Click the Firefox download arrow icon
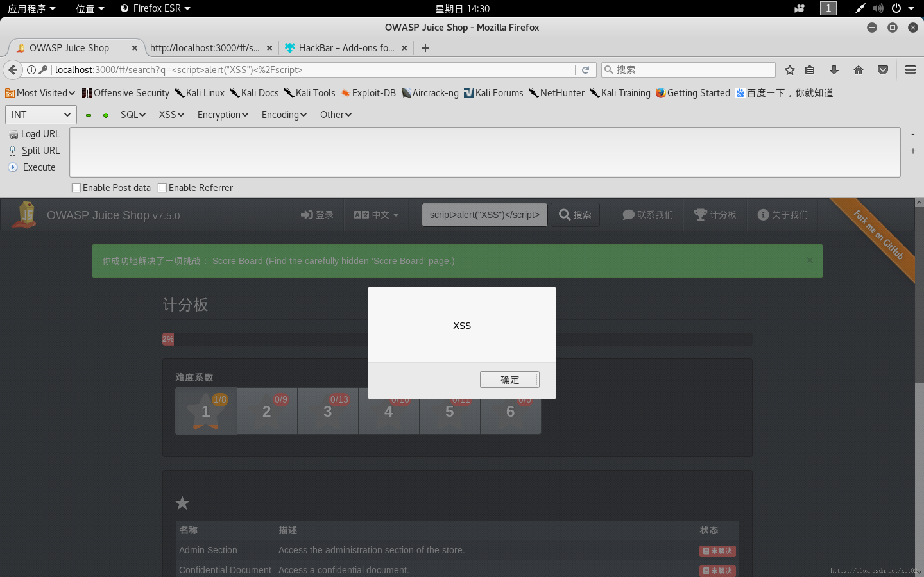 (x=834, y=70)
